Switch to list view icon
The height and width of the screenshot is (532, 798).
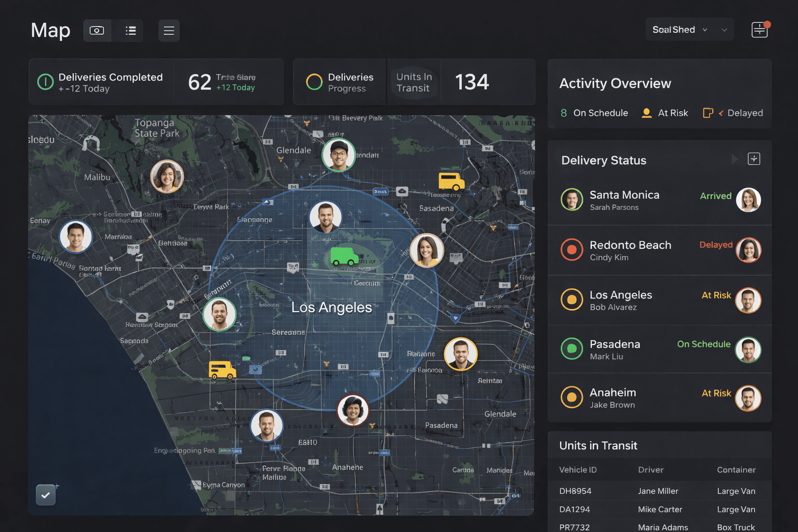click(x=129, y=31)
